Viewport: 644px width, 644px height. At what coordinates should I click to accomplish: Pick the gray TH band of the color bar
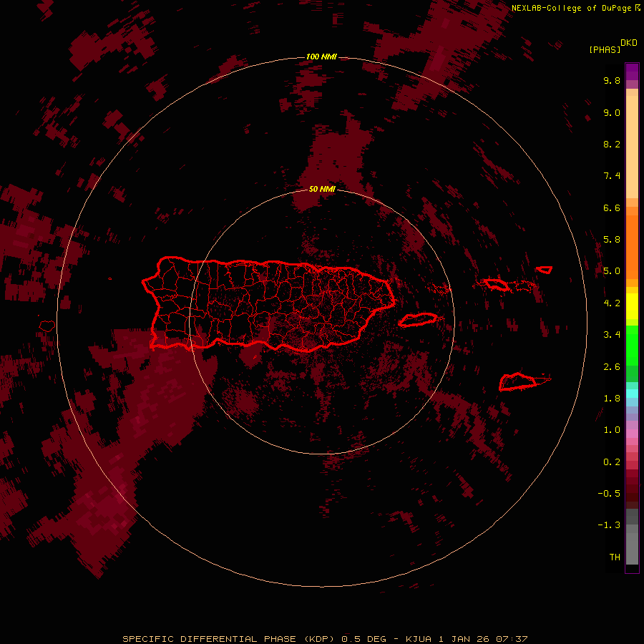click(x=632, y=548)
